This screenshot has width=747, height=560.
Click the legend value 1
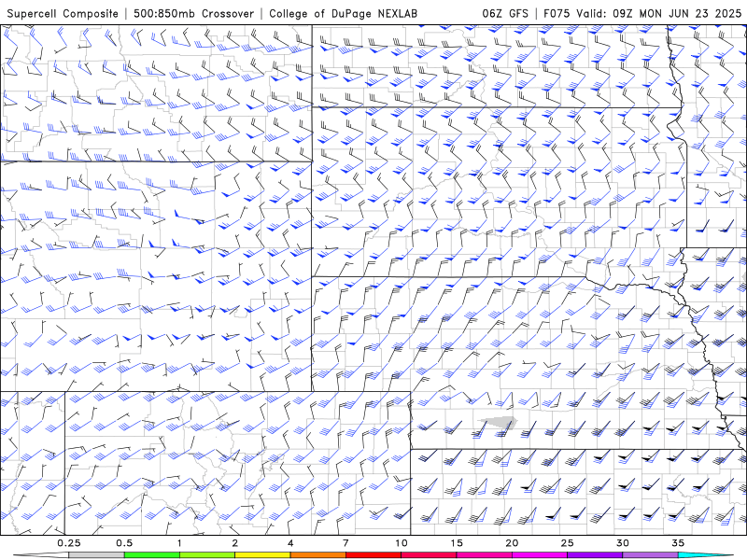[179, 543]
